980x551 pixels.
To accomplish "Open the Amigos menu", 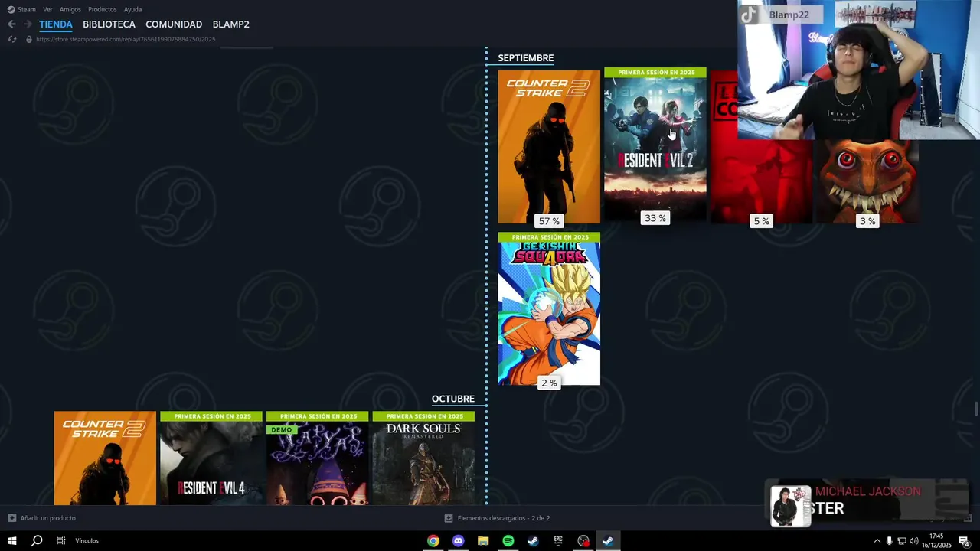I will click(70, 9).
